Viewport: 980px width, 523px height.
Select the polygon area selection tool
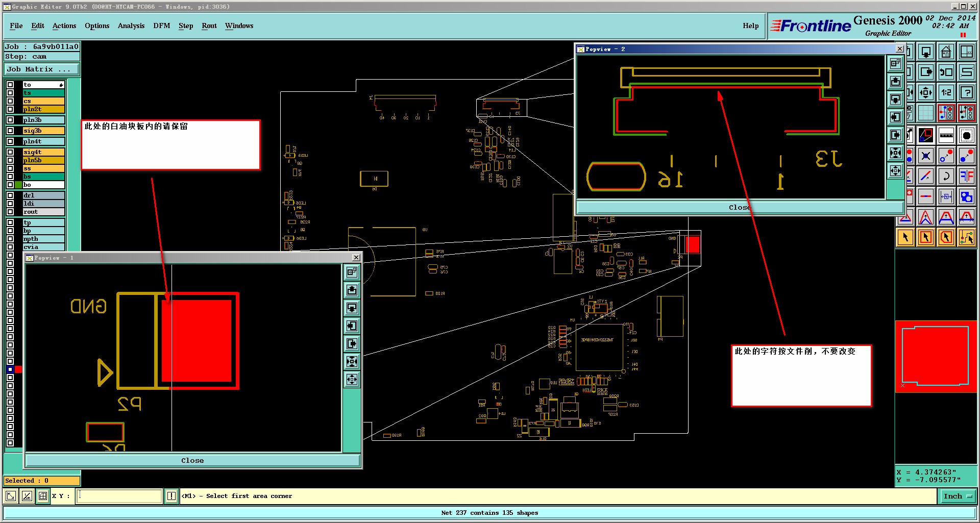point(946,237)
